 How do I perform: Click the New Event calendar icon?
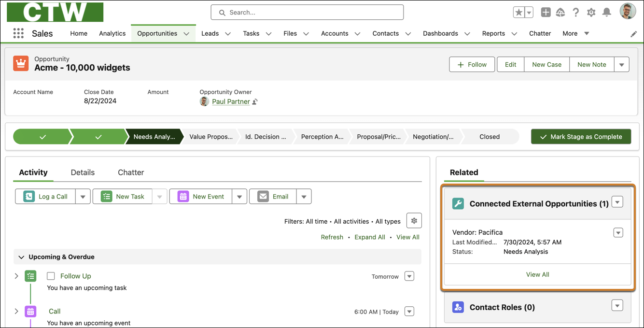click(183, 197)
